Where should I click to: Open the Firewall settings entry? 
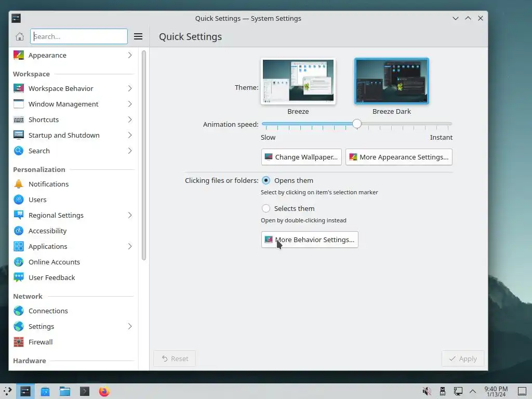tap(74, 342)
